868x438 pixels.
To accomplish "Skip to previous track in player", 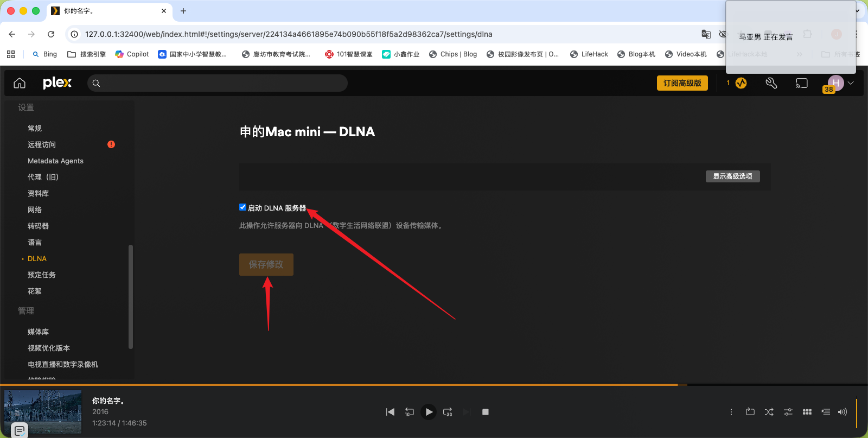I will (390, 412).
